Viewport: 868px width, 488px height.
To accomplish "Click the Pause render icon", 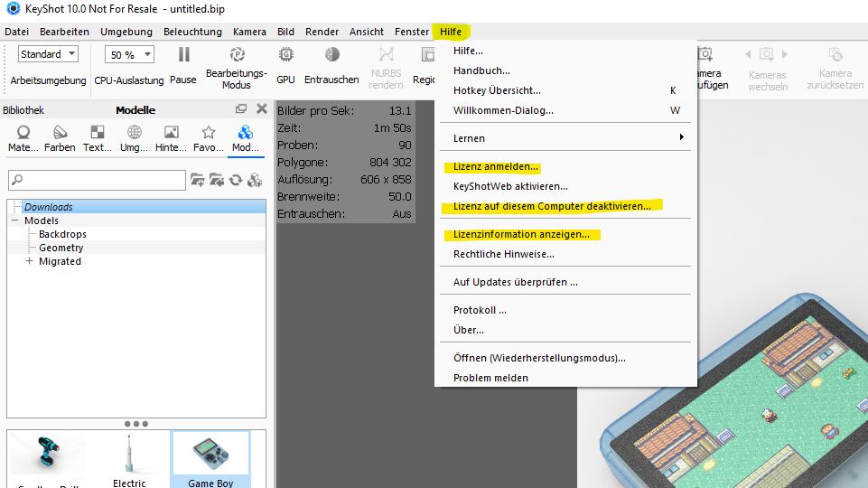I will [183, 54].
